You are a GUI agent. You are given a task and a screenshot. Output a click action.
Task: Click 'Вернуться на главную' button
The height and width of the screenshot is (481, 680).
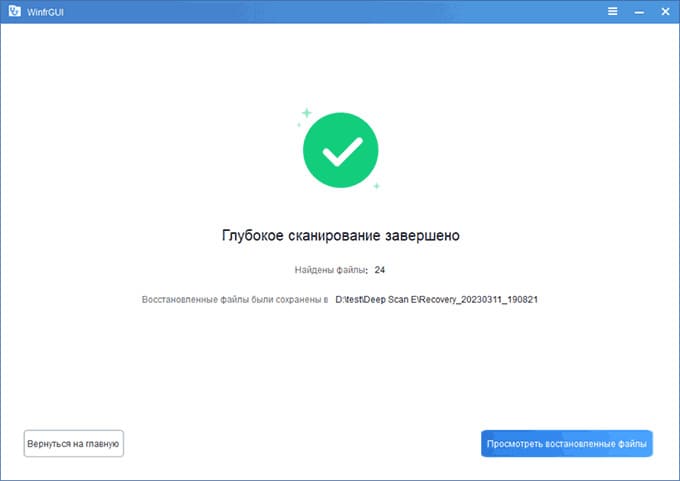tap(74, 443)
